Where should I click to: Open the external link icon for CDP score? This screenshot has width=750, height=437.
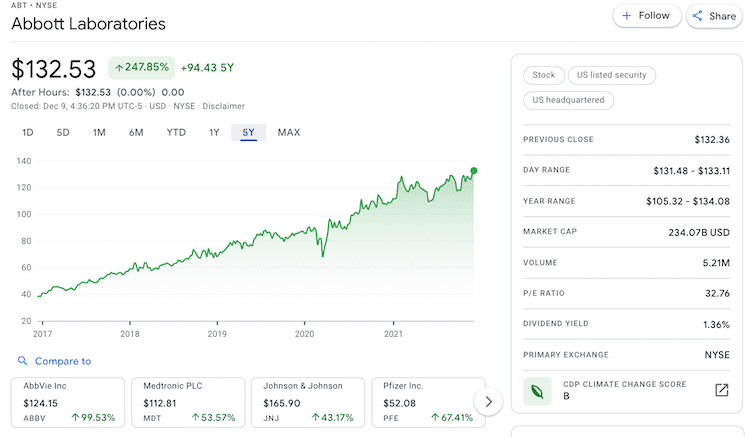tap(721, 390)
